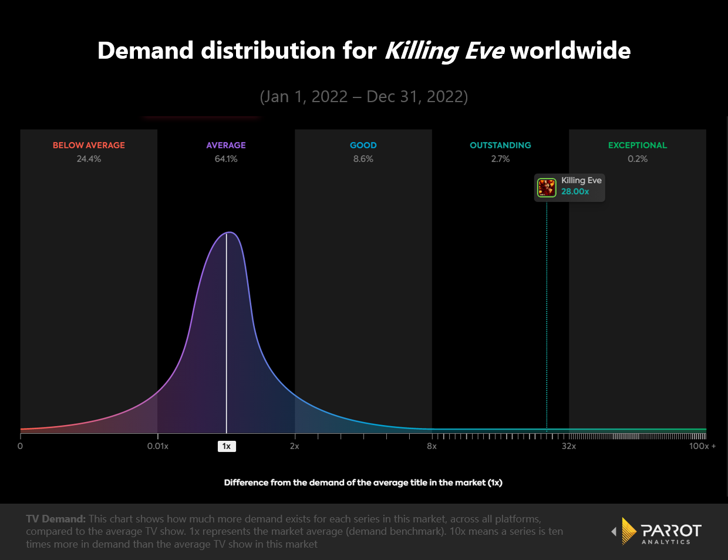Image resolution: width=728 pixels, height=560 pixels.
Task: Click the AVERAGE category label
Action: click(x=226, y=145)
